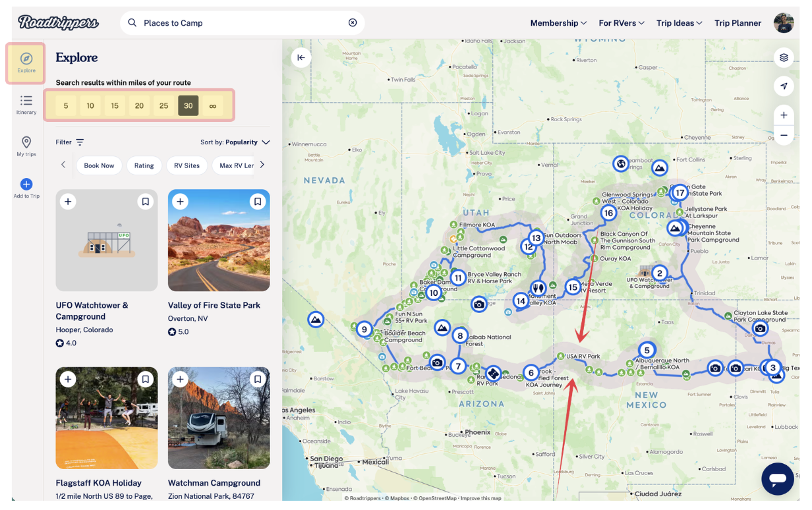Toggle the Book Now filter pill
Image resolution: width=812 pixels, height=510 pixels.
[99, 165]
